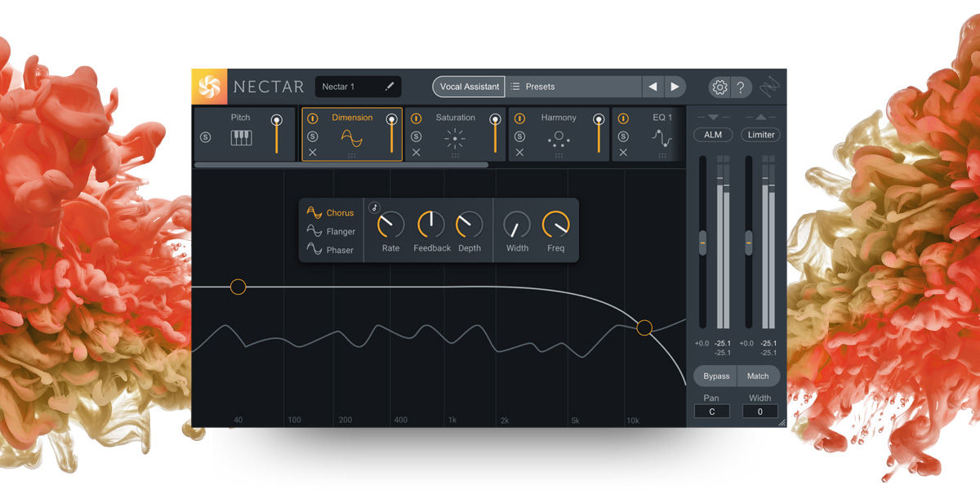Go to the previous preset arrow
The image size is (980, 490).
coord(653,87)
